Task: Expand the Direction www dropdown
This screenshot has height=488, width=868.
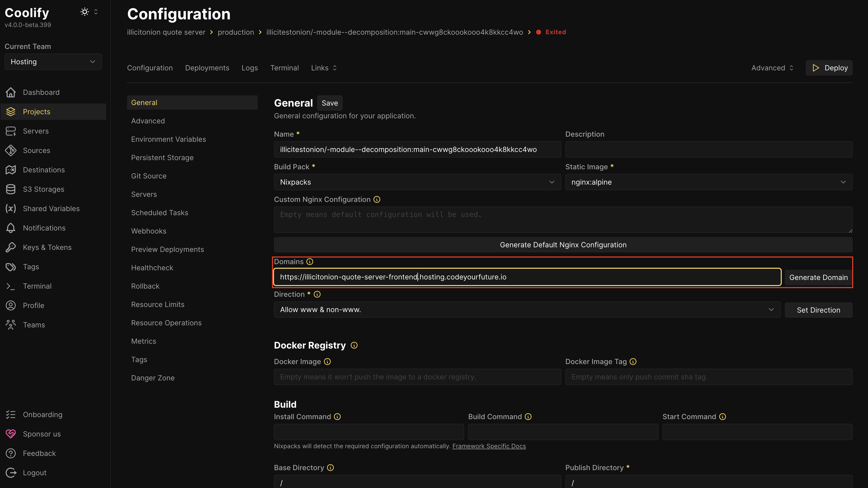Action: tap(527, 310)
